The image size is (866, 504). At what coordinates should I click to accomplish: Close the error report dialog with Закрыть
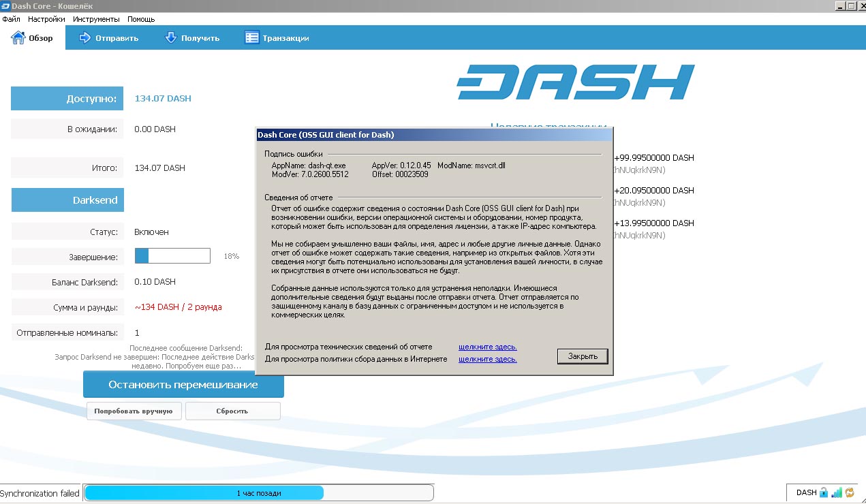tap(583, 356)
